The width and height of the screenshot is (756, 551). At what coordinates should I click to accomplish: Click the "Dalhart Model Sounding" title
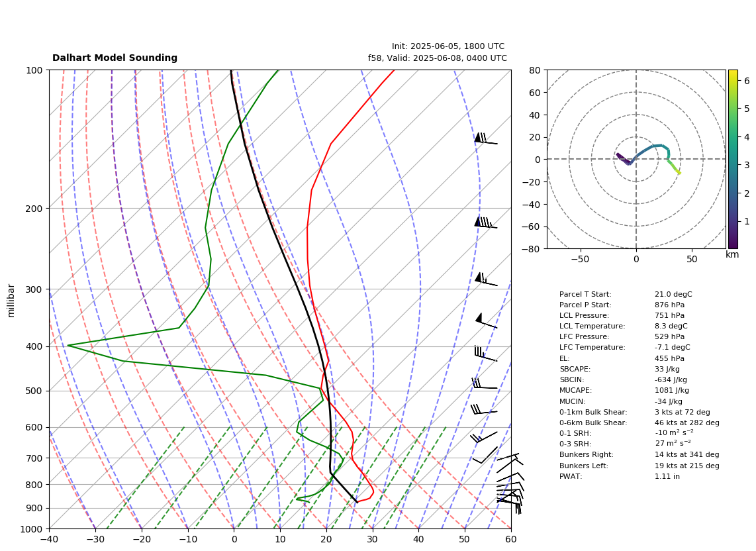[115, 58]
